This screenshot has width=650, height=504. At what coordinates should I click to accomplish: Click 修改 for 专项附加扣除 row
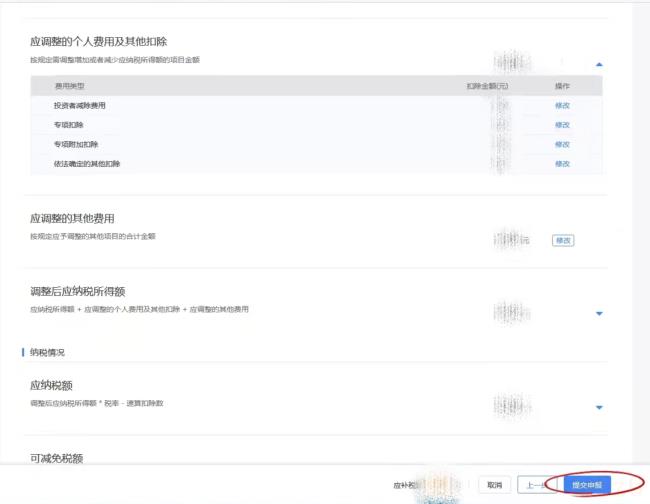[562, 144]
